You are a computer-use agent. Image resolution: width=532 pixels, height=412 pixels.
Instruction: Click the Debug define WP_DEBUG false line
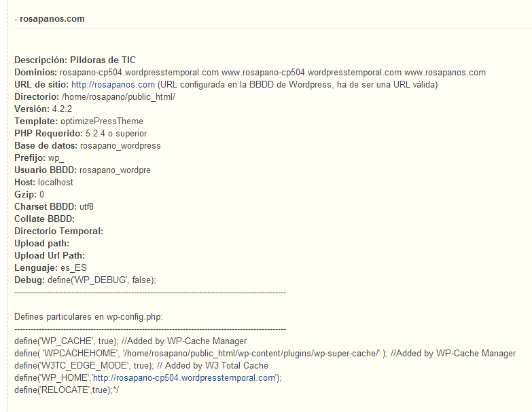(85, 280)
